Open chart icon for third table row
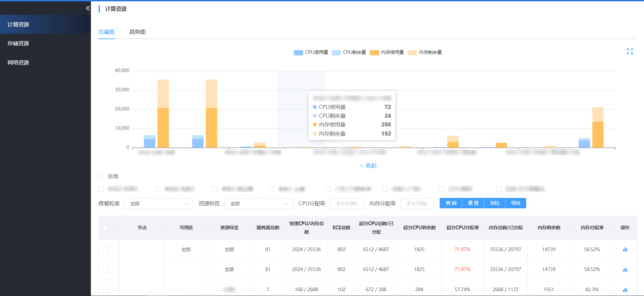 pyautogui.click(x=625, y=290)
